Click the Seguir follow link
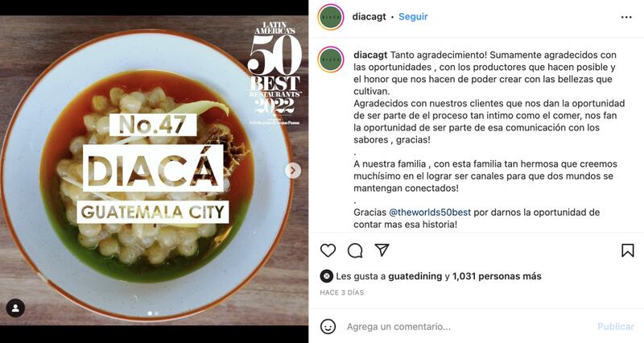Image resolution: width=644 pixels, height=343 pixels. point(413,17)
